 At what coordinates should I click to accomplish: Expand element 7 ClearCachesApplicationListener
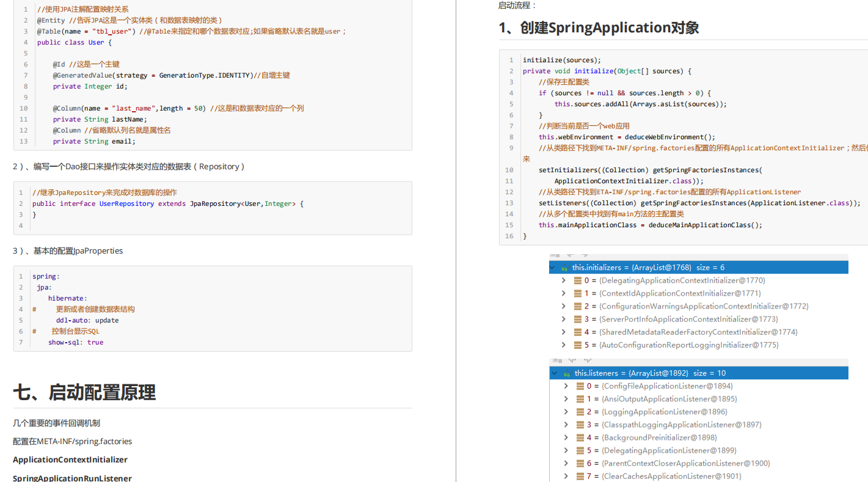tap(566, 476)
